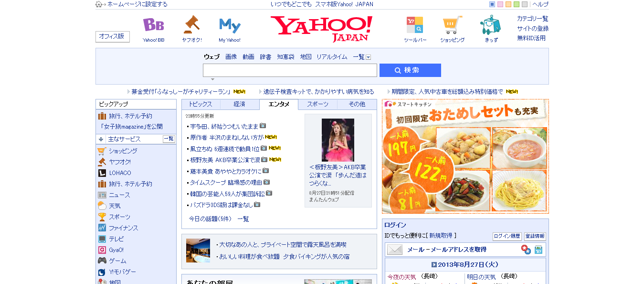Click the 天気 weather icon in the sidebar
This screenshot has width=644, height=284.
[x=102, y=206]
